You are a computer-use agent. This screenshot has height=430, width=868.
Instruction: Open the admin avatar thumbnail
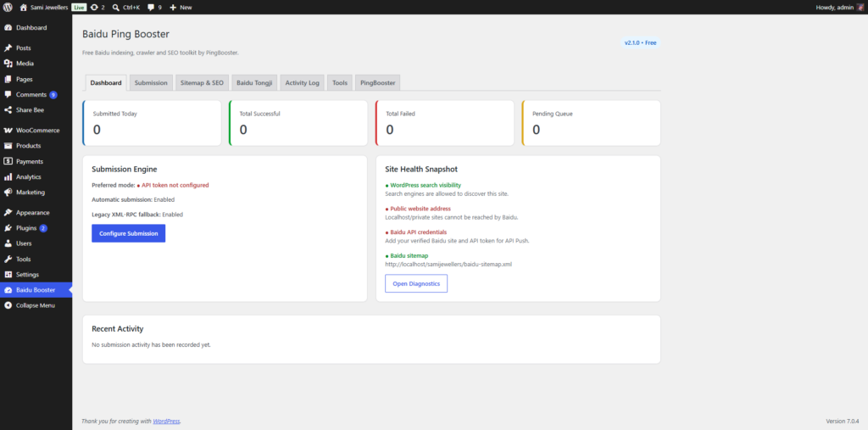coord(860,8)
